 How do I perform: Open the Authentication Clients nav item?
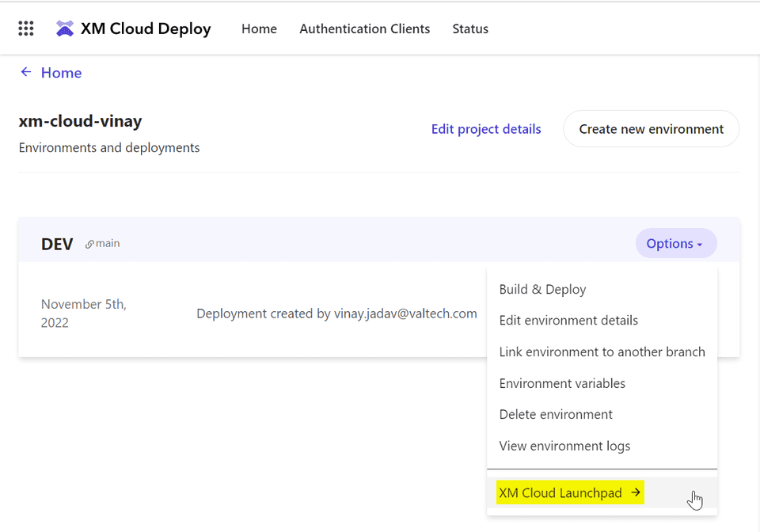point(364,28)
